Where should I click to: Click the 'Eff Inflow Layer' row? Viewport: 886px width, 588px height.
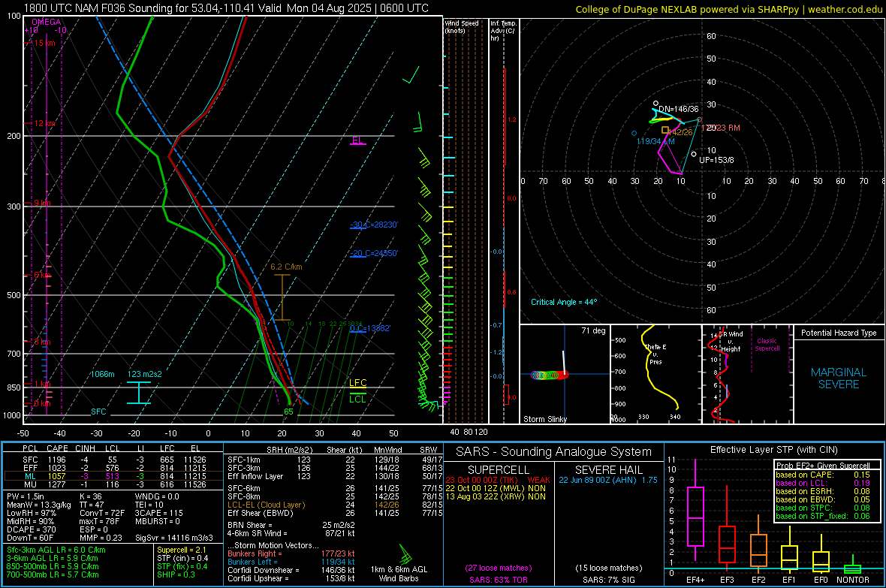click(335, 476)
